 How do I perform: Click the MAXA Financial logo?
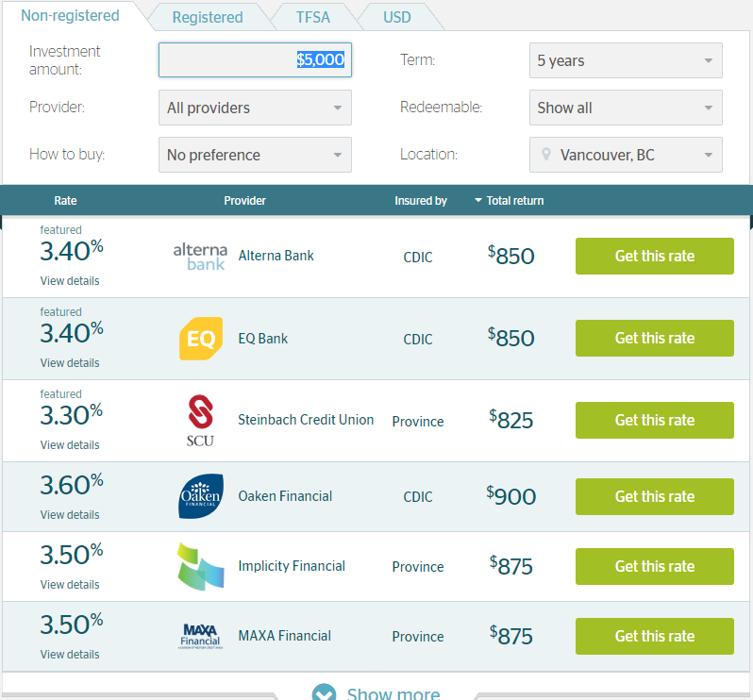pos(201,636)
